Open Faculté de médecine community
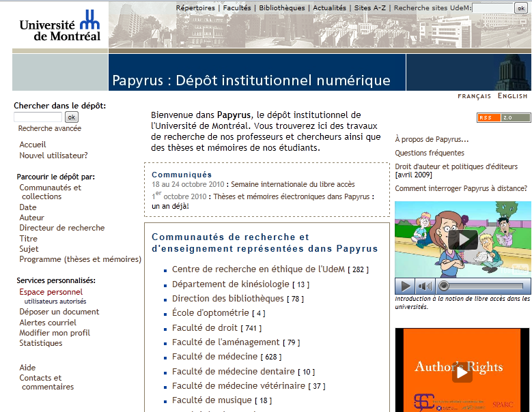This screenshot has height=412, width=532. tap(214, 357)
